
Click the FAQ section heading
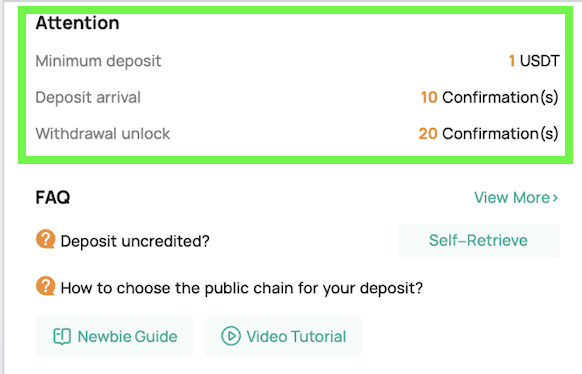[53, 197]
